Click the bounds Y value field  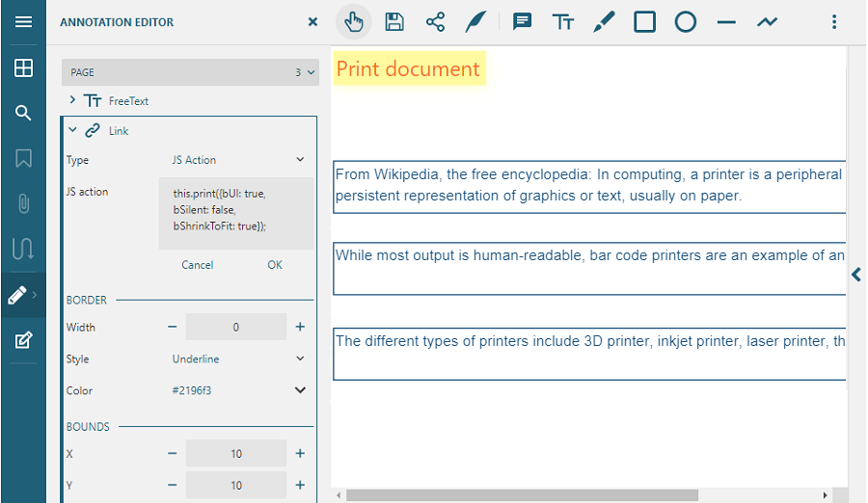(236, 486)
